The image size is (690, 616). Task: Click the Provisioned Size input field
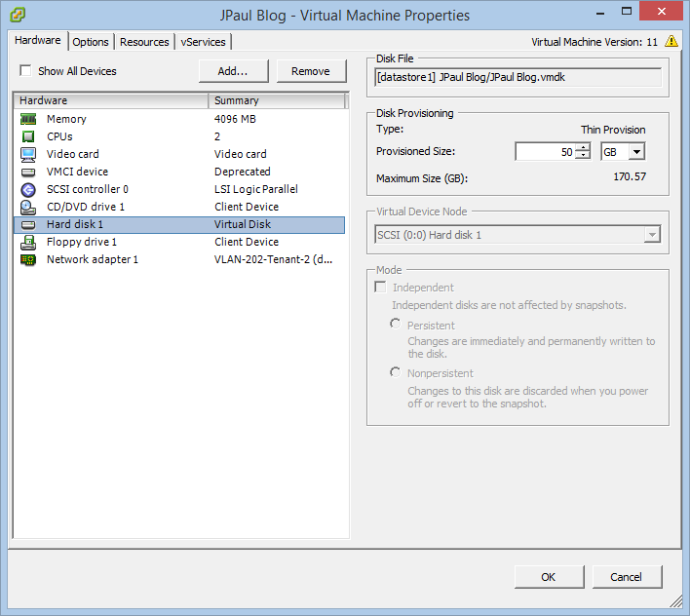click(546, 152)
